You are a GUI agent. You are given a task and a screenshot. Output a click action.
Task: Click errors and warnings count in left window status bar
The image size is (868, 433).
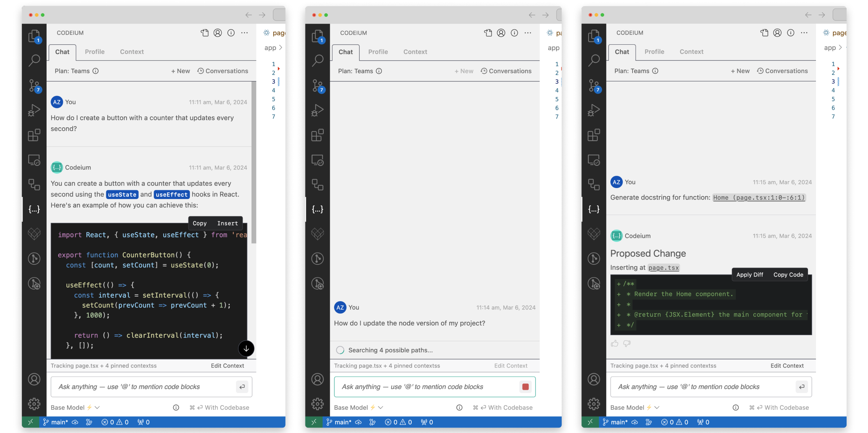[115, 422]
